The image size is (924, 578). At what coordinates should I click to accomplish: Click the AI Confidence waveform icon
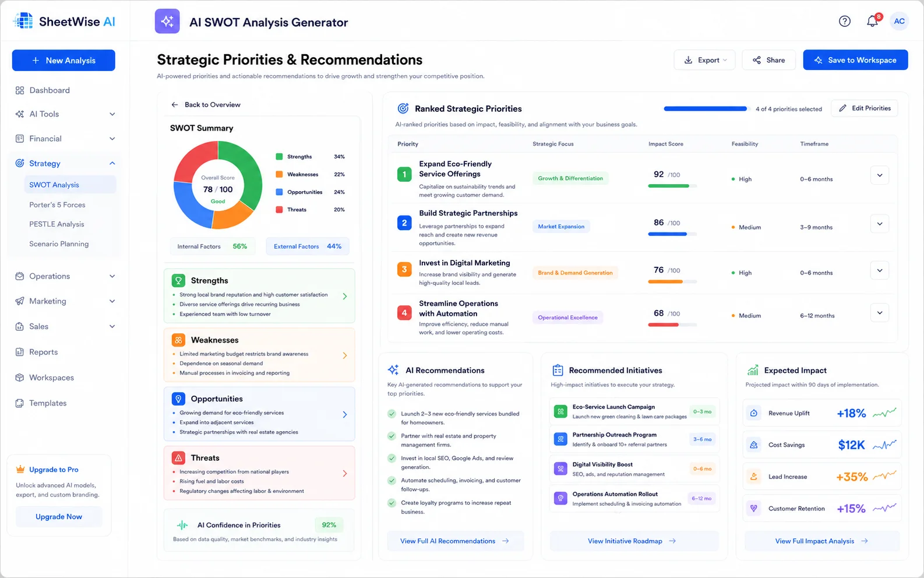pyautogui.click(x=182, y=525)
